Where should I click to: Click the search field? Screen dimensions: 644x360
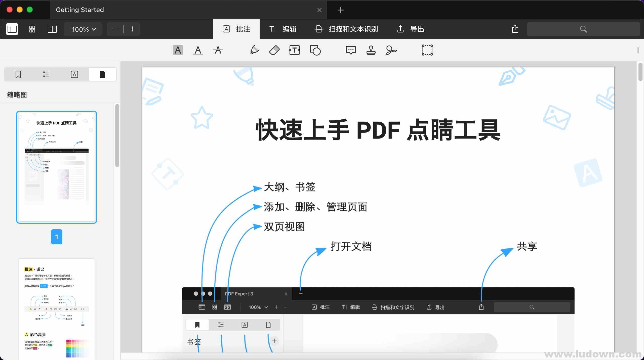pos(583,29)
